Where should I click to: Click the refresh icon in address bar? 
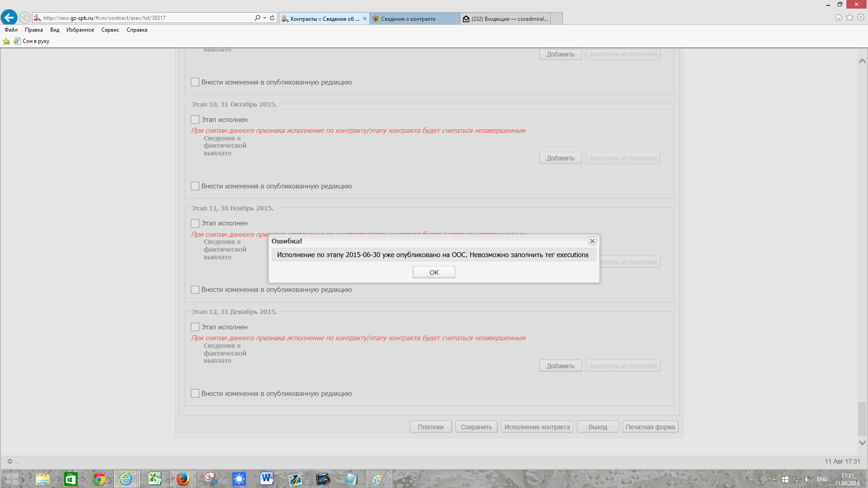point(272,18)
